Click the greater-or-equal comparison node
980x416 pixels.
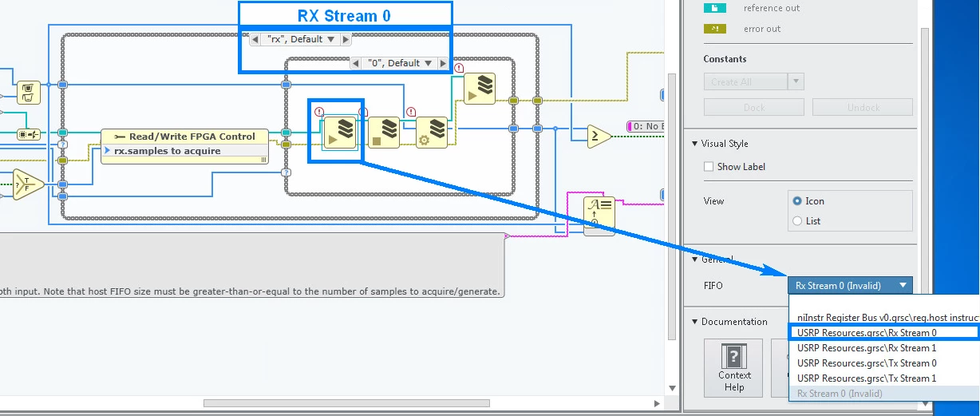[599, 137]
